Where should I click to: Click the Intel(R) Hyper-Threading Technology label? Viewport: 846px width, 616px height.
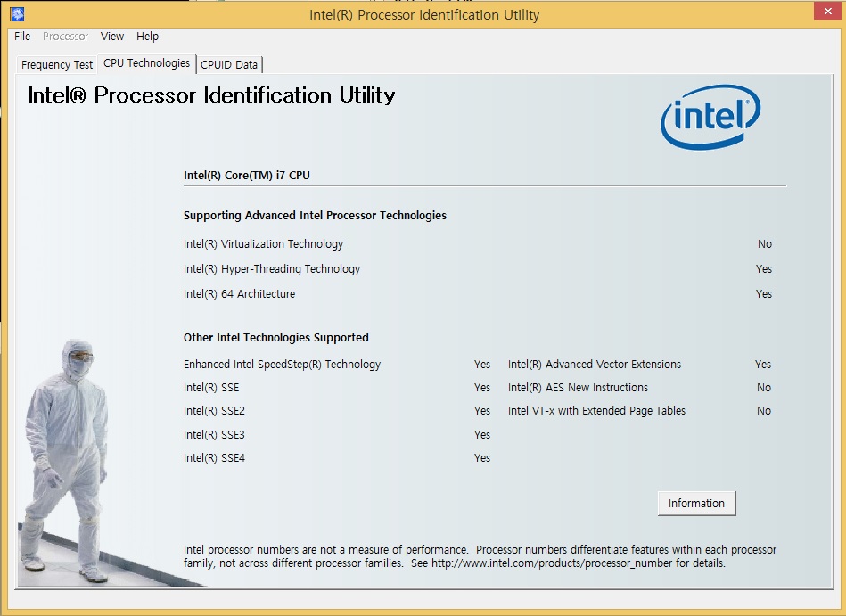(272, 268)
